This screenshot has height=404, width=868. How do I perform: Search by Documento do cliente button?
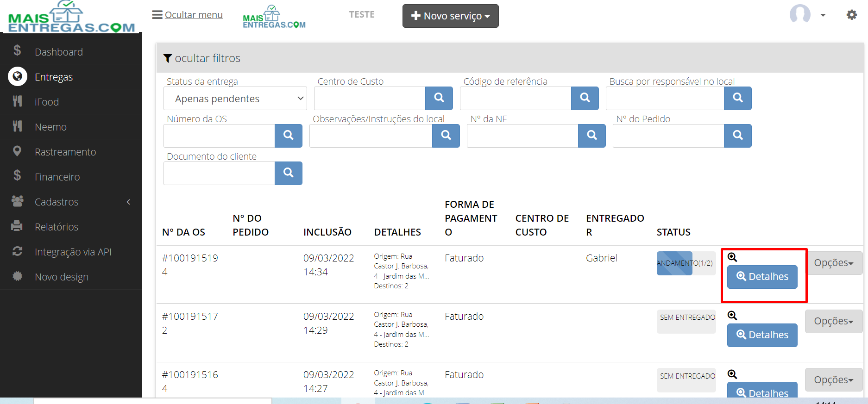pyautogui.click(x=289, y=173)
